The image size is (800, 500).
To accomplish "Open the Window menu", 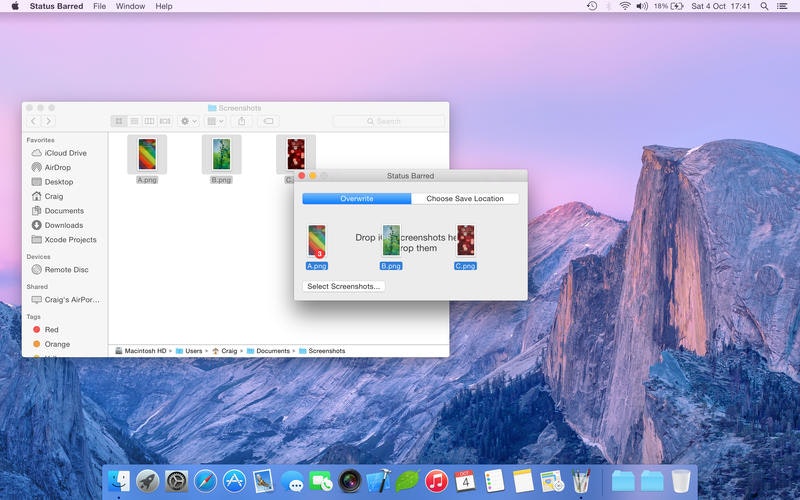I will point(130,6).
